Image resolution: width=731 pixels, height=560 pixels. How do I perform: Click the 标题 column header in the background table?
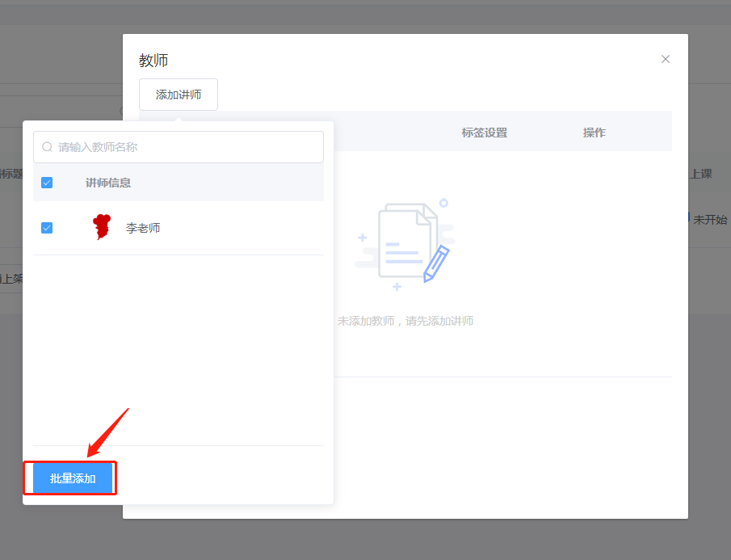point(11,174)
